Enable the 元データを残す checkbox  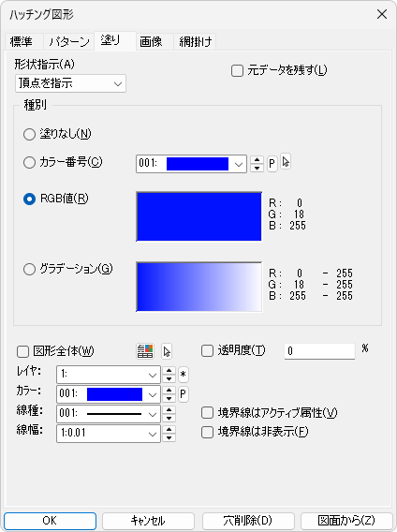(237, 71)
